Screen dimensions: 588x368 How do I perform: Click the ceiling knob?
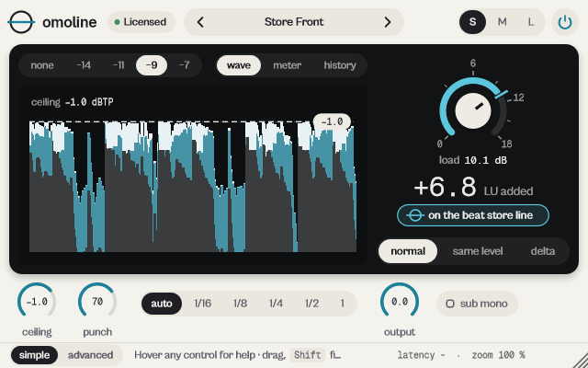pyautogui.click(x=37, y=302)
